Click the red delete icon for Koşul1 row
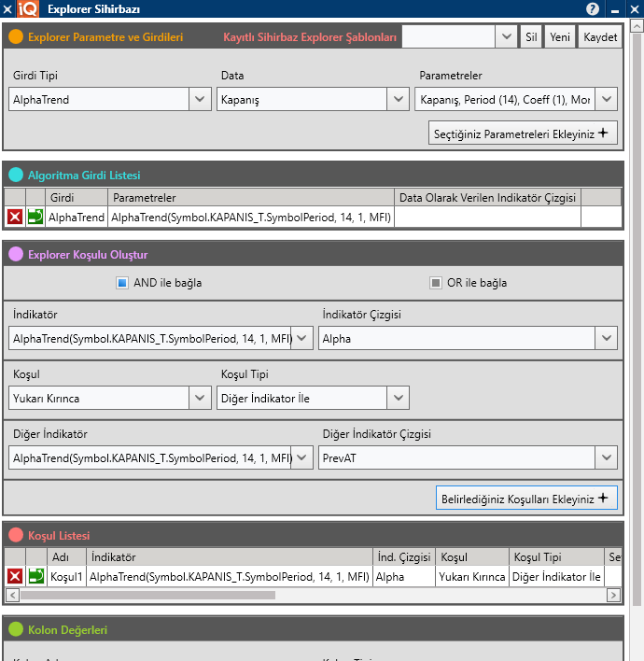This screenshot has width=644, height=661. 15,577
